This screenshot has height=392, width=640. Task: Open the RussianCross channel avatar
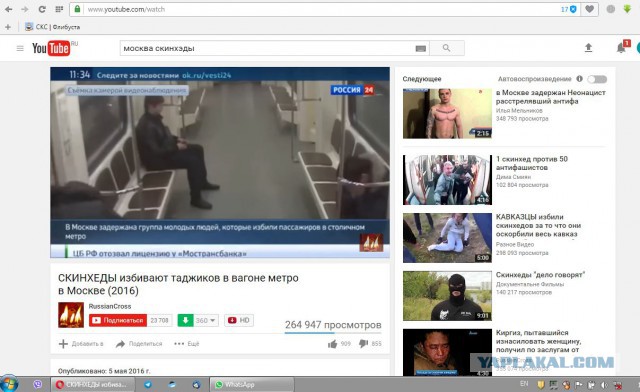(x=71, y=315)
